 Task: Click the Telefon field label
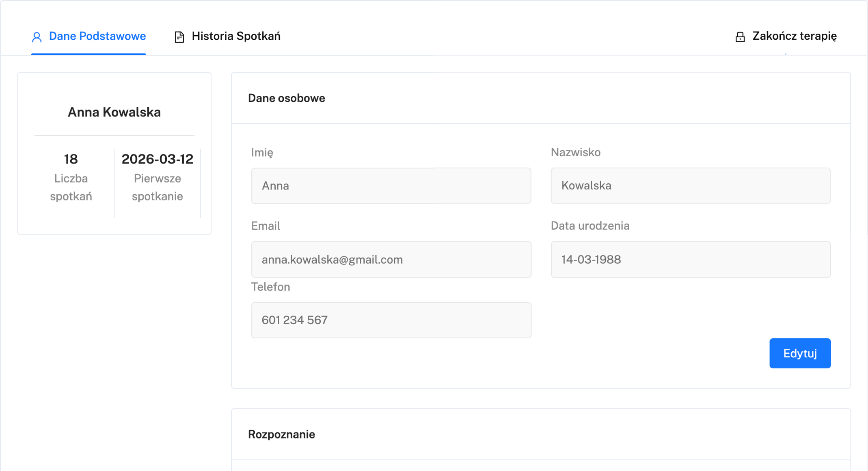270,287
